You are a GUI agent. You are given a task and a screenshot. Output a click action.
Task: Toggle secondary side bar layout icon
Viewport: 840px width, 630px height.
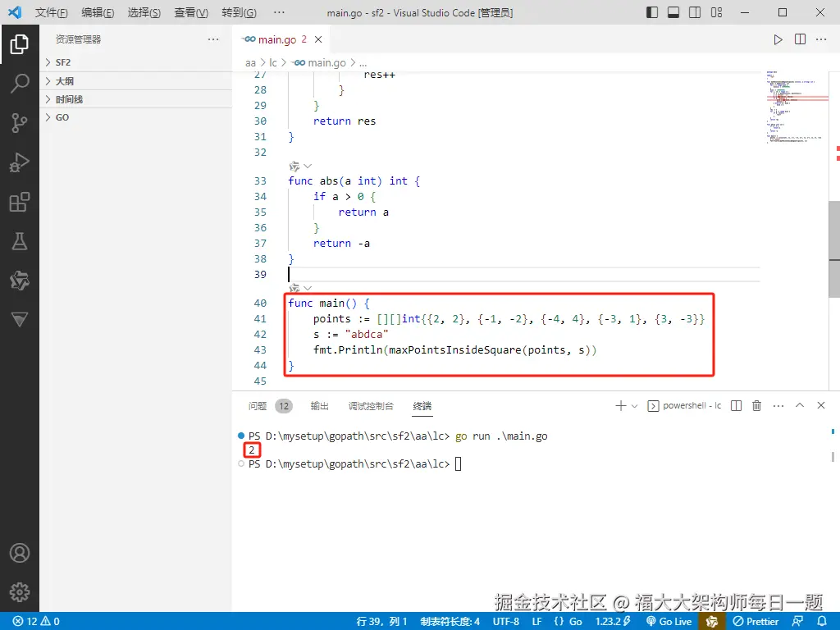point(695,12)
